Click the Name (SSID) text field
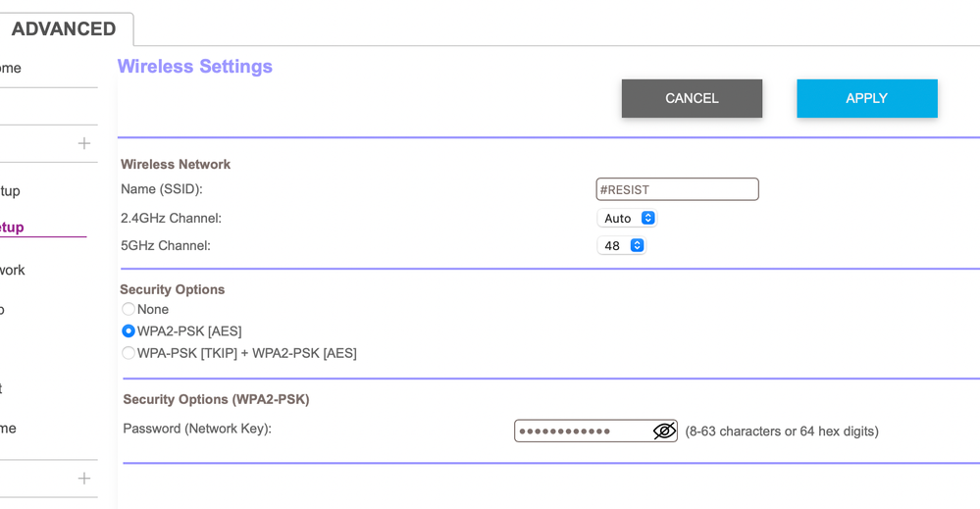The height and width of the screenshot is (509, 980). (x=677, y=189)
